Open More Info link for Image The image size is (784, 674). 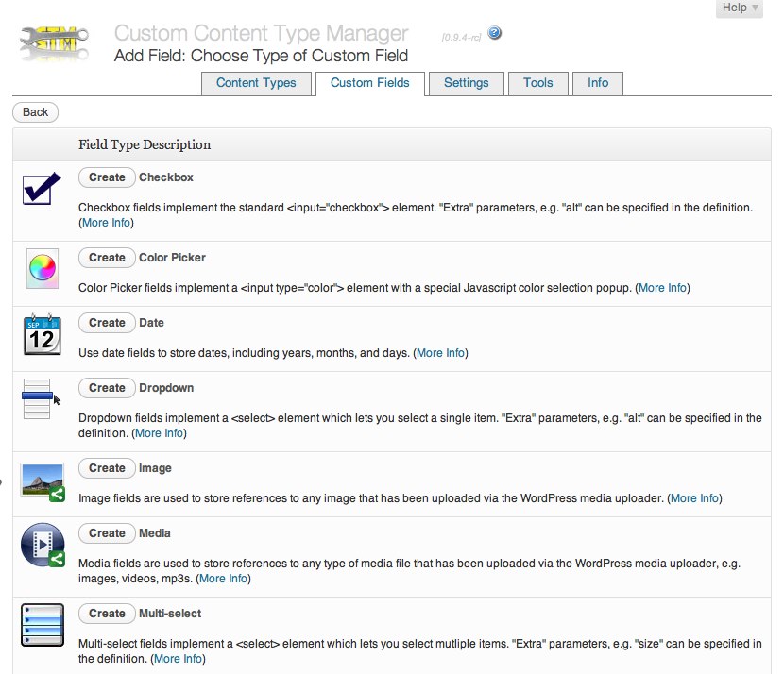pyautogui.click(x=694, y=498)
